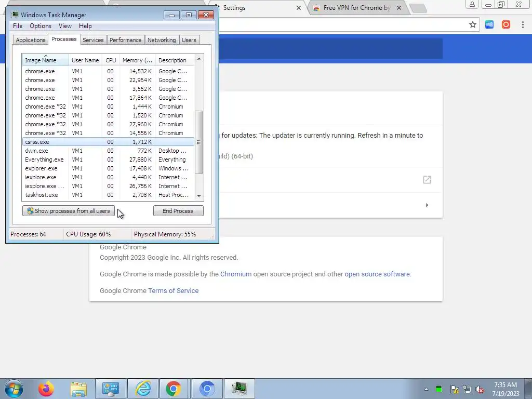Open the Firefox taskbar icon
Screen dimensions: 532x399
pos(46,389)
